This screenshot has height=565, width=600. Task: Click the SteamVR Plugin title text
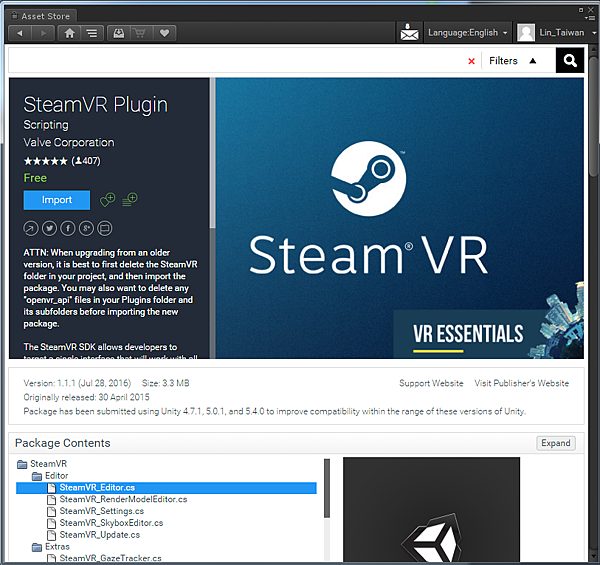96,105
